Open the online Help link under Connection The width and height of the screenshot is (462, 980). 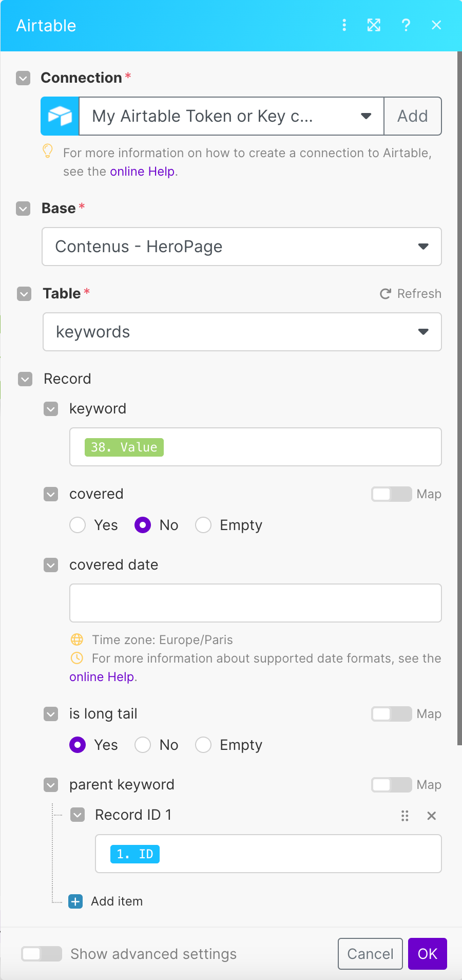142,172
